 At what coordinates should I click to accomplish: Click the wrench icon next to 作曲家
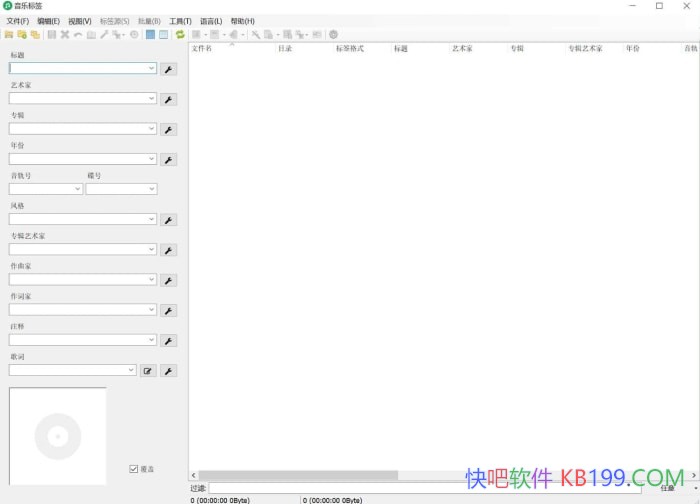pyautogui.click(x=169, y=280)
